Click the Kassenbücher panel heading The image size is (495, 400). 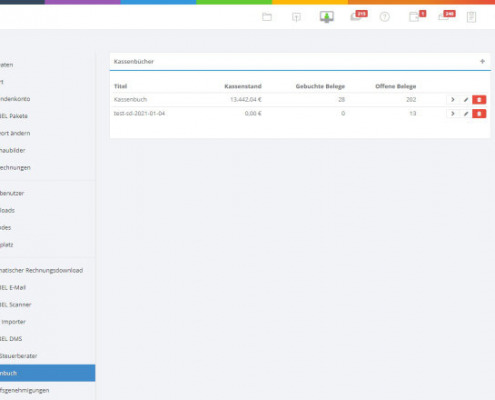[134, 61]
